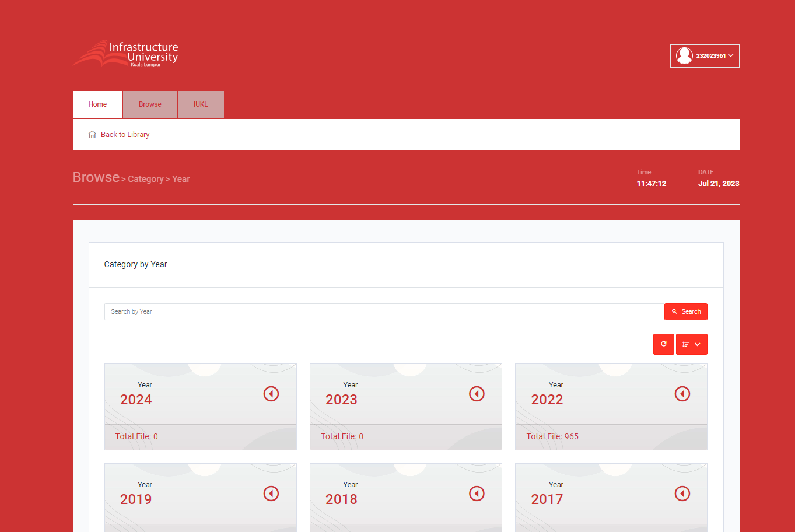
Task: Click the arrow icon on the 2023 card
Action: point(477,394)
